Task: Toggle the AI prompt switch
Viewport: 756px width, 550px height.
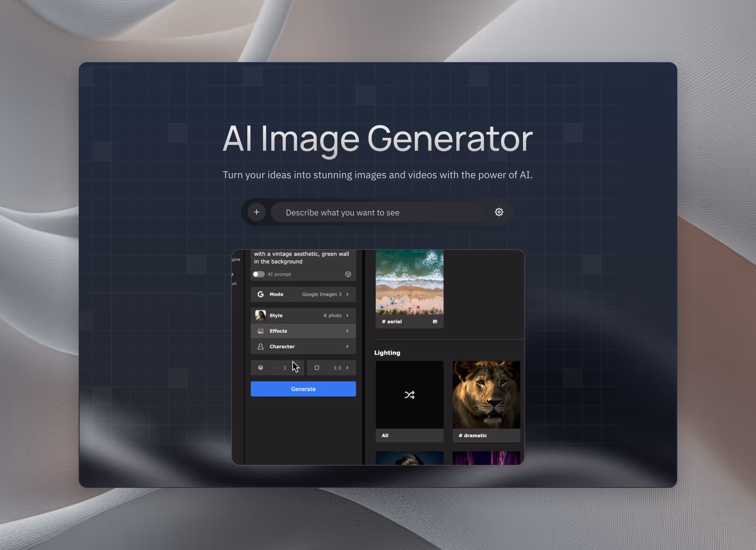Action: tap(258, 274)
